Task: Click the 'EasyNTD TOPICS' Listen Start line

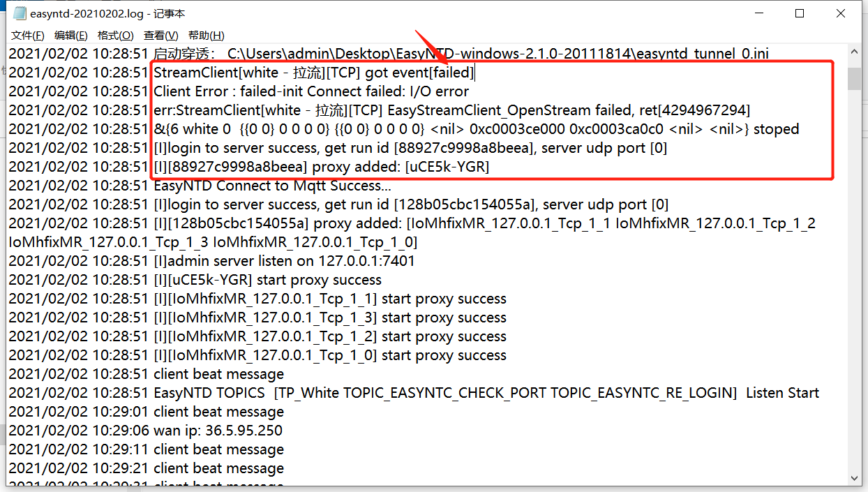Action: coord(414,393)
